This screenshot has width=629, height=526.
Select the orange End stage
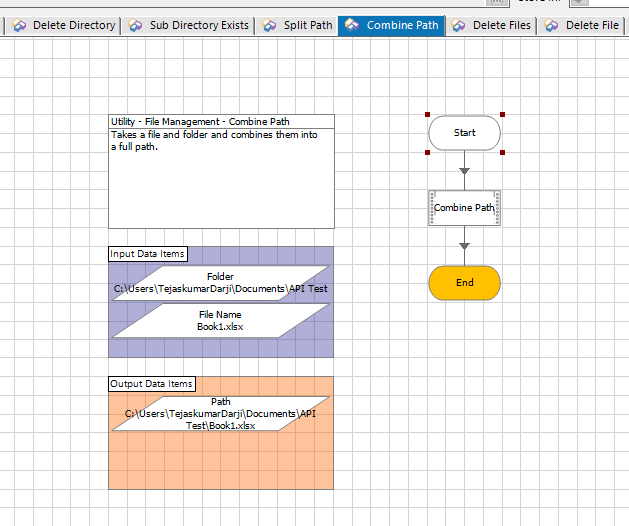[x=464, y=283]
